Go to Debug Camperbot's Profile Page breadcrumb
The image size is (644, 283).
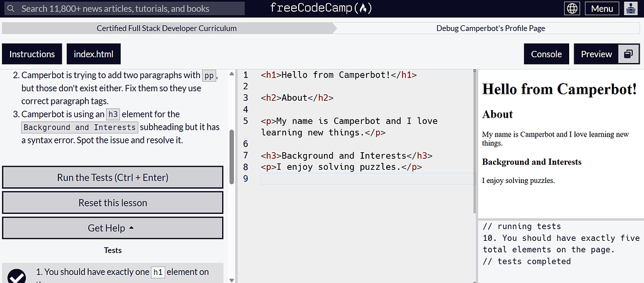coord(491,28)
